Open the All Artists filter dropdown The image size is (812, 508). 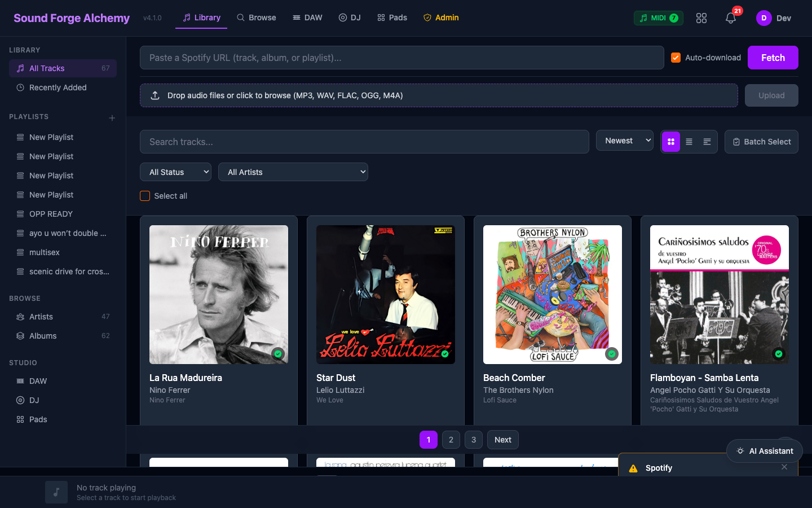click(293, 172)
